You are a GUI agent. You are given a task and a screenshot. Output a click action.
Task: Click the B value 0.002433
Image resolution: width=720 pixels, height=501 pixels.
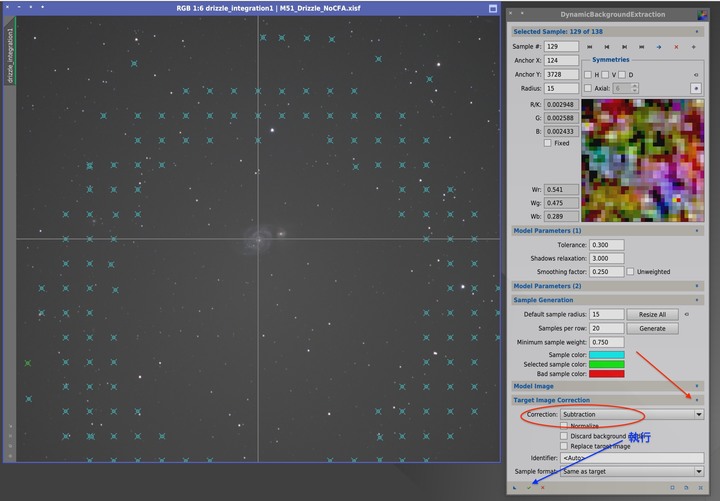point(561,132)
